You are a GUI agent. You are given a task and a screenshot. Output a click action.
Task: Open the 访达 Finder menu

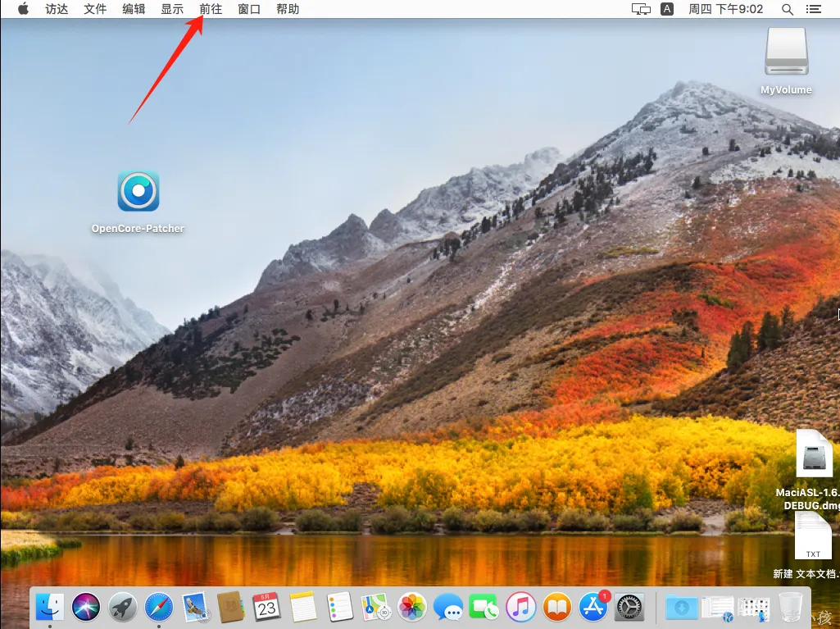[57, 9]
